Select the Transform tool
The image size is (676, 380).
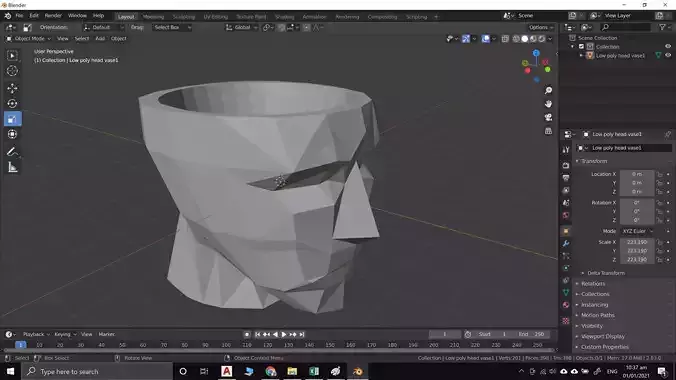(12, 134)
